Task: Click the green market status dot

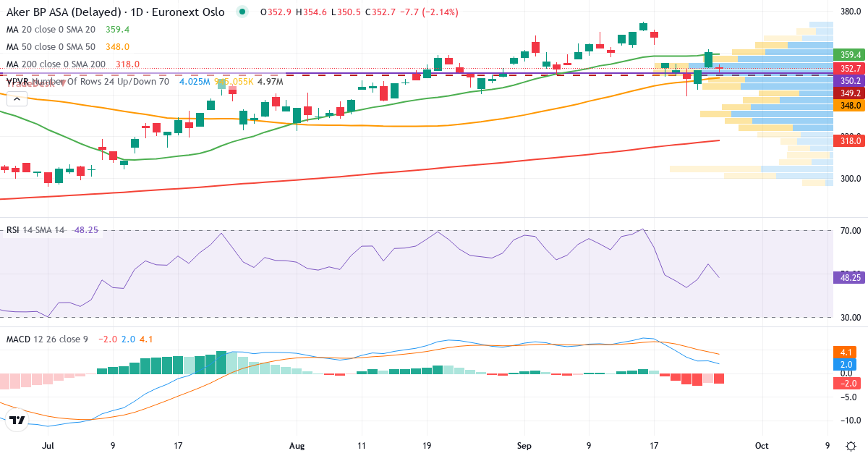Action: (x=242, y=12)
